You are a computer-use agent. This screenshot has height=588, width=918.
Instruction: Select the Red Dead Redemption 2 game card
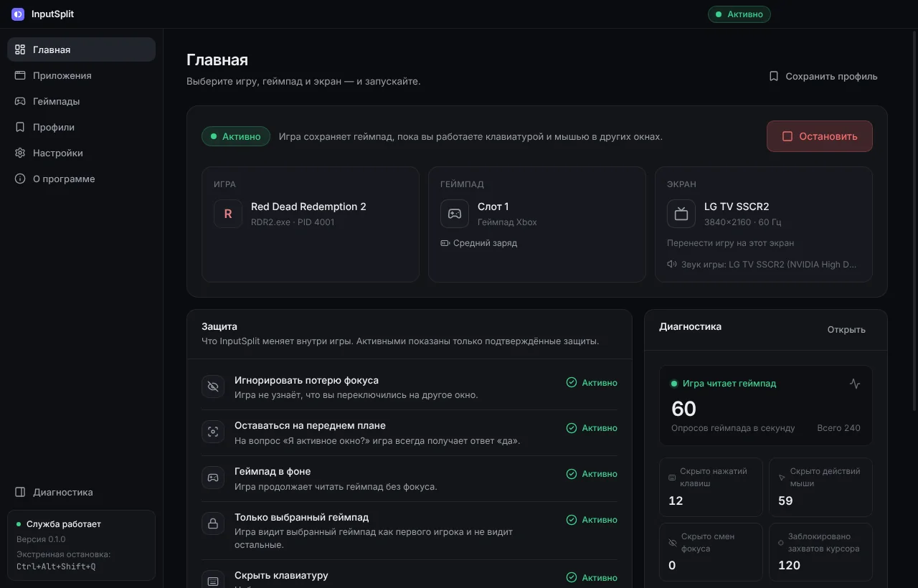[311, 224]
